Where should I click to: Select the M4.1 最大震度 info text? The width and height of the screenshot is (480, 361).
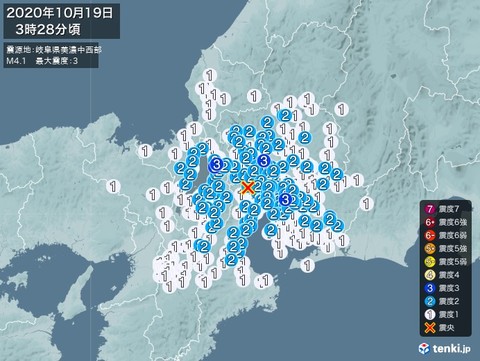[x=42, y=61]
